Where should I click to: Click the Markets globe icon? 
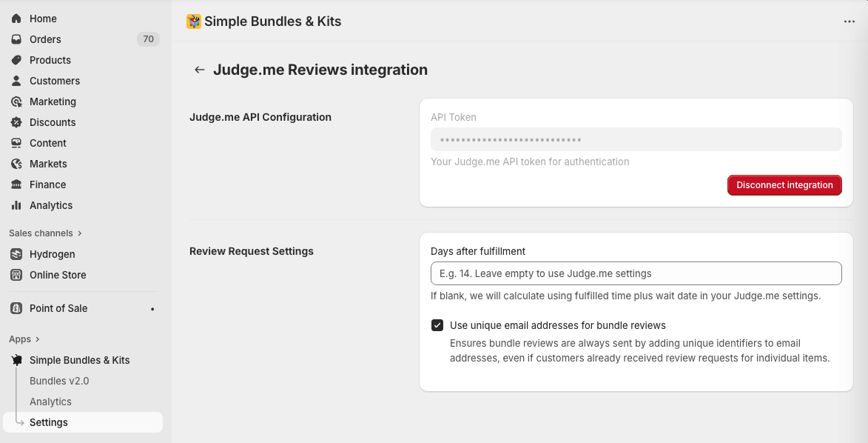(16, 164)
